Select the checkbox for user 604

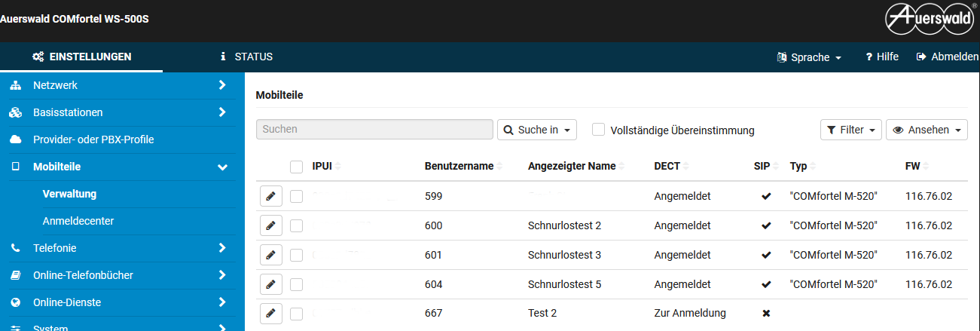coord(296,284)
